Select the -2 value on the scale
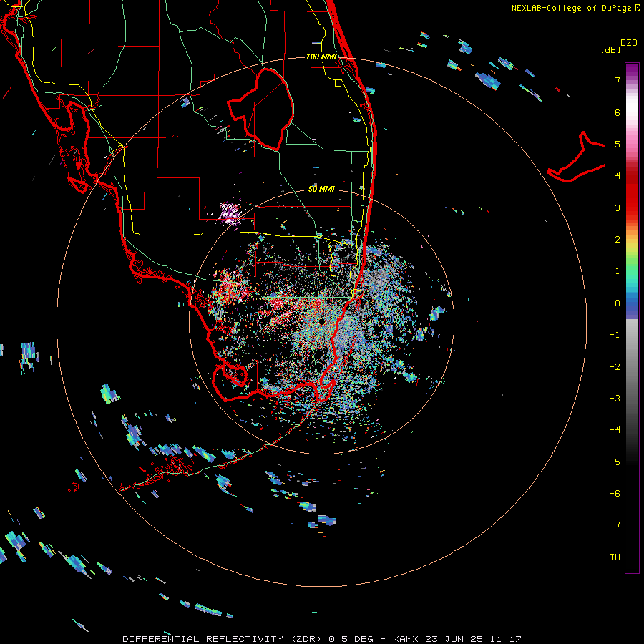Image resolution: width=644 pixels, height=644 pixels. click(615, 367)
